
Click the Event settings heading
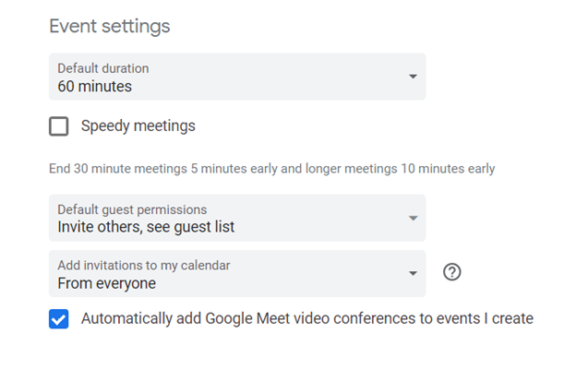pos(110,26)
